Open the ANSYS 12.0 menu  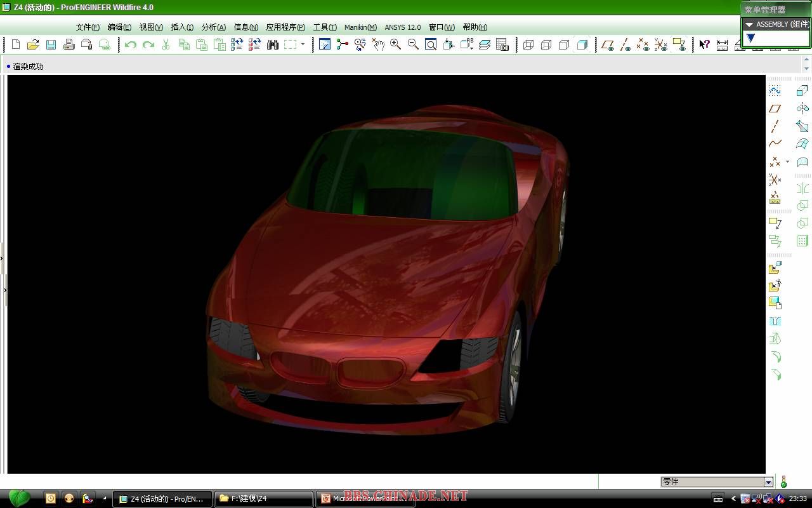pos(403,27)
